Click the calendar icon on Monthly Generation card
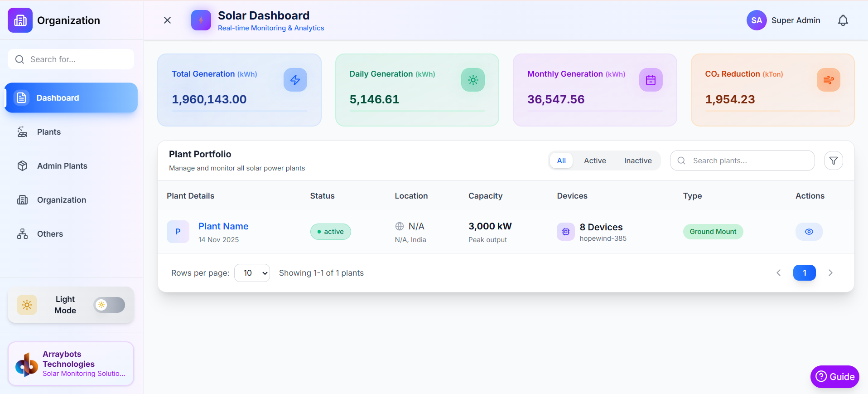868x394 pixels. [x=651, y=80]
